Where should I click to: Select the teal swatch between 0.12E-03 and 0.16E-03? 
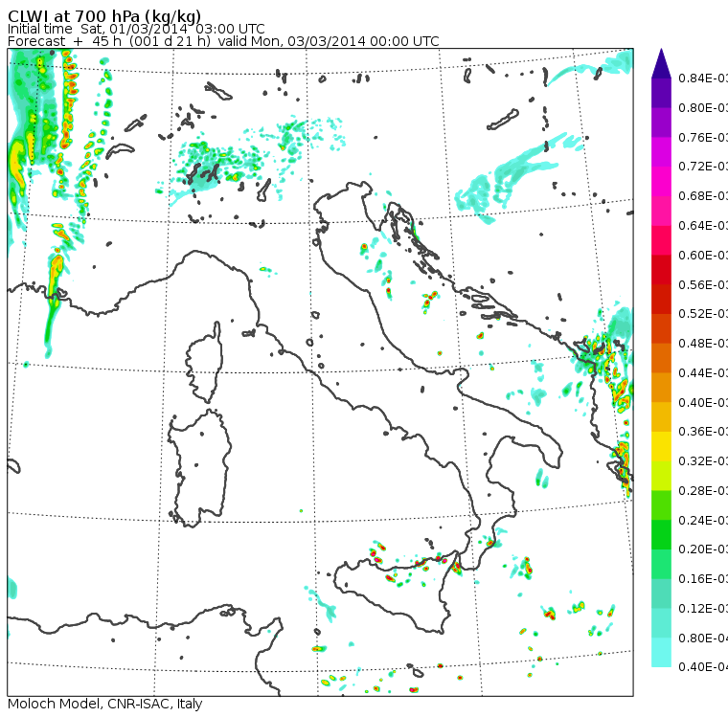coord(662,594)
